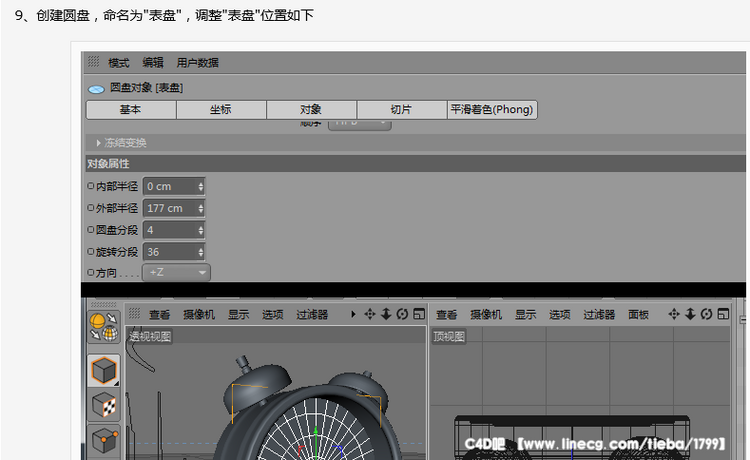Adjust the 外部半径 stepper arrows

tap(201, 208)
